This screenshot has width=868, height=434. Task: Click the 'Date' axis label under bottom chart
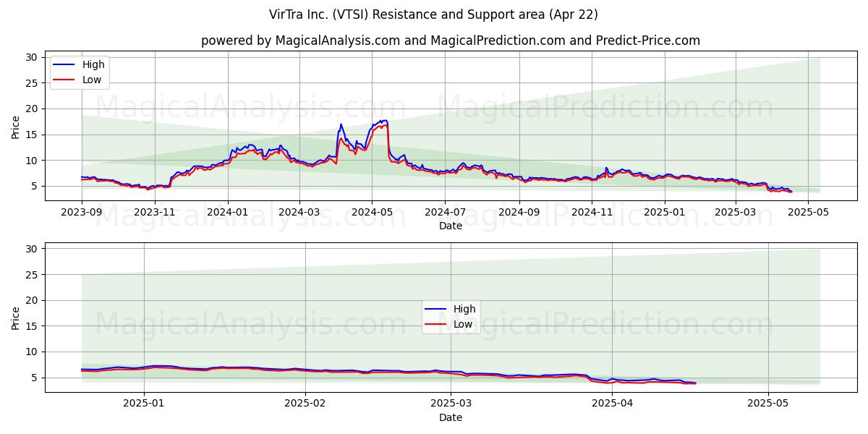coord(451,417)
